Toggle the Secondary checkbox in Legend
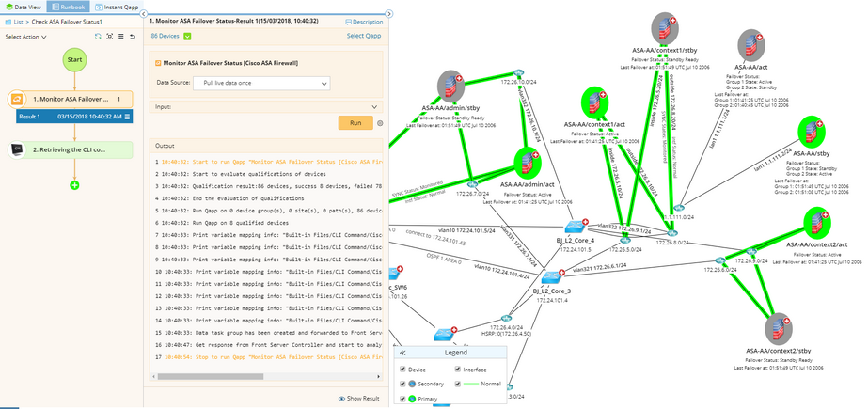The image size is (868, 409). tap(403, 384)
